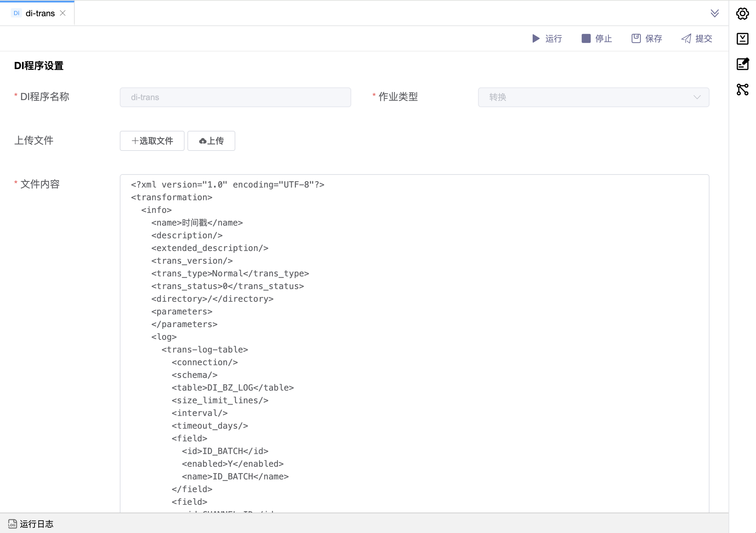Switch to the di-trans tab
The height and width of the screenshot is (533, 756).
(x=40, y=13)
